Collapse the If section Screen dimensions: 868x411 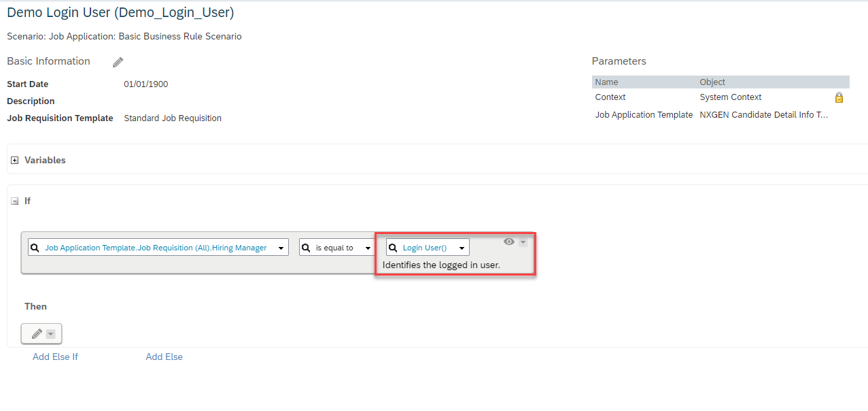tap(14, 201)
